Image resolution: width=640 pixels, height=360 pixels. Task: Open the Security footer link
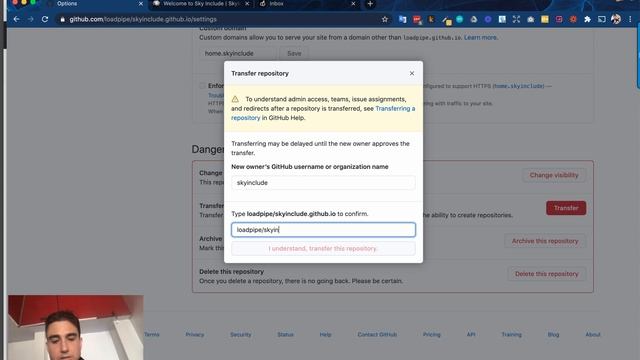point(240,334)
